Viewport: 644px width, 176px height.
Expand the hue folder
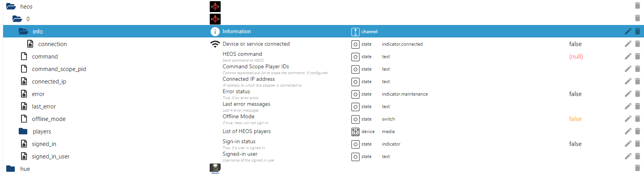[11, 169]
